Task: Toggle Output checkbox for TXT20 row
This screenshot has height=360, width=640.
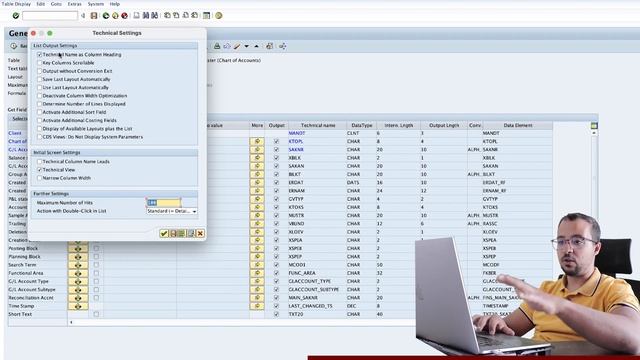Action: [276, 314]
